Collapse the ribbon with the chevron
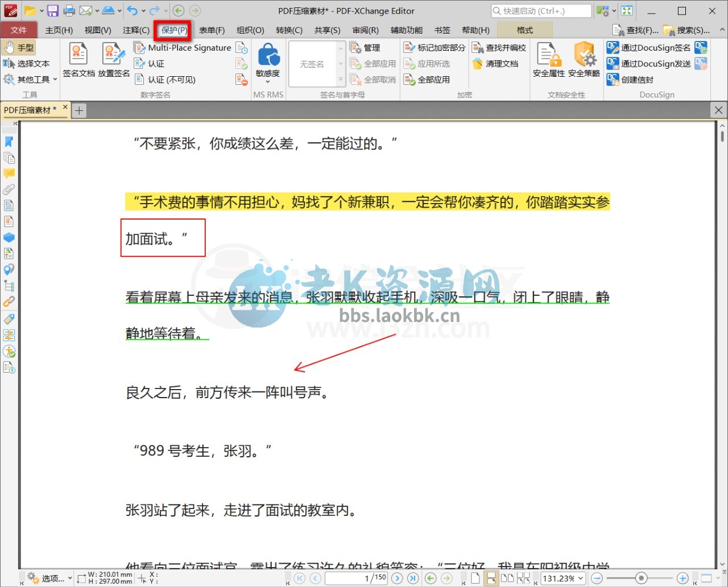This screenshot has width=728, height=587. pos(722,30)
